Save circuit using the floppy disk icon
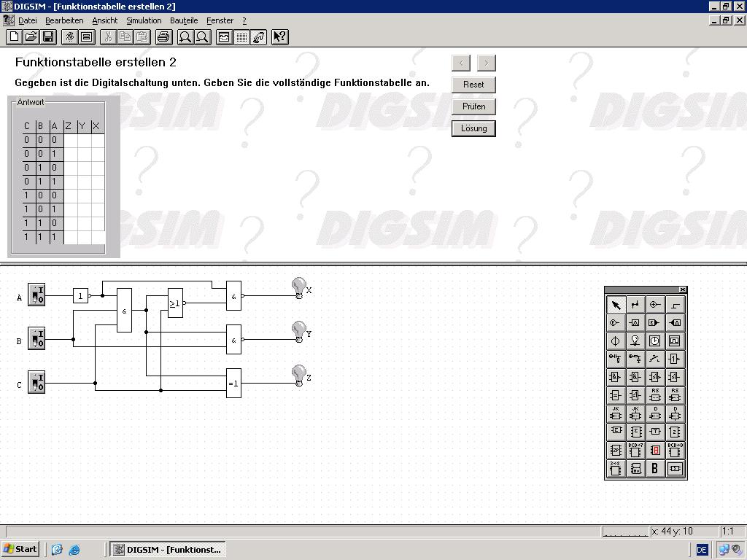The height and width of the screenshot is (560, 747). click(x=48, y=36)
